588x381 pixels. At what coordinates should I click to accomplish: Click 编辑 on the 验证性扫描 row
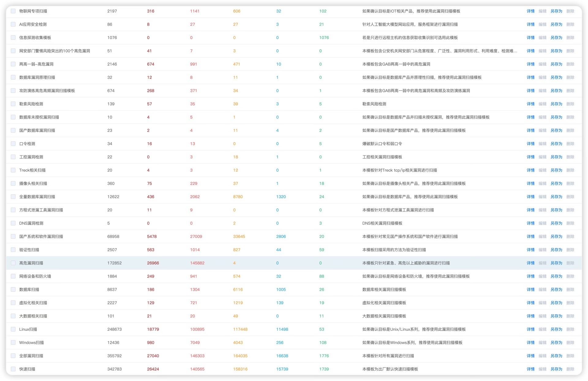pyautogui.click(x=542, y=250)
